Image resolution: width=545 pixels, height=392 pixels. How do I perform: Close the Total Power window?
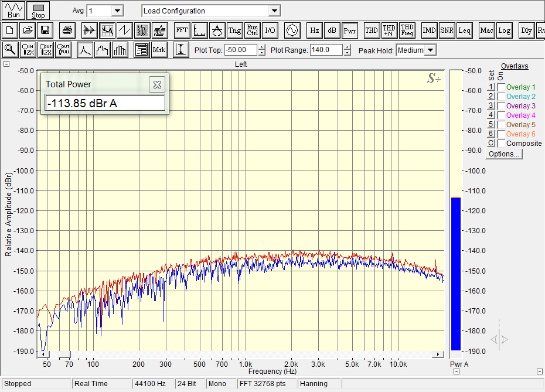[157, 84]
